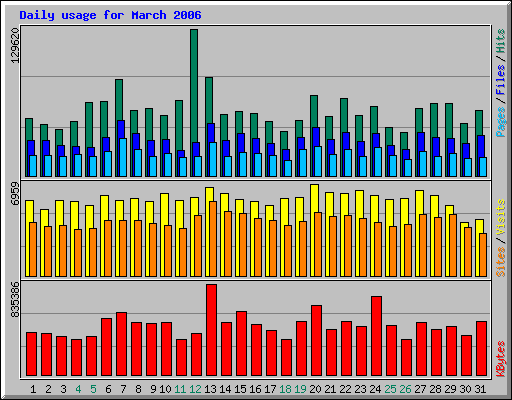Click the day 1 label on the x-axis

[33, 389]
